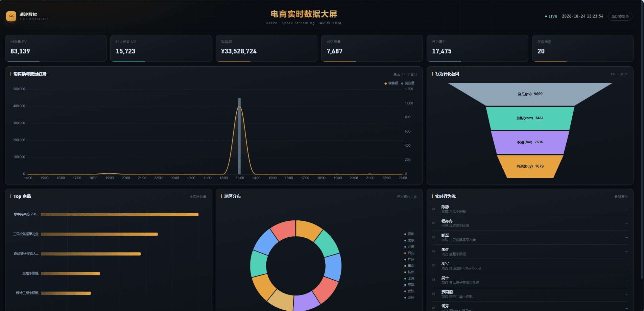Click the 潮汐数智 wave logo icon

pos(11,16)
